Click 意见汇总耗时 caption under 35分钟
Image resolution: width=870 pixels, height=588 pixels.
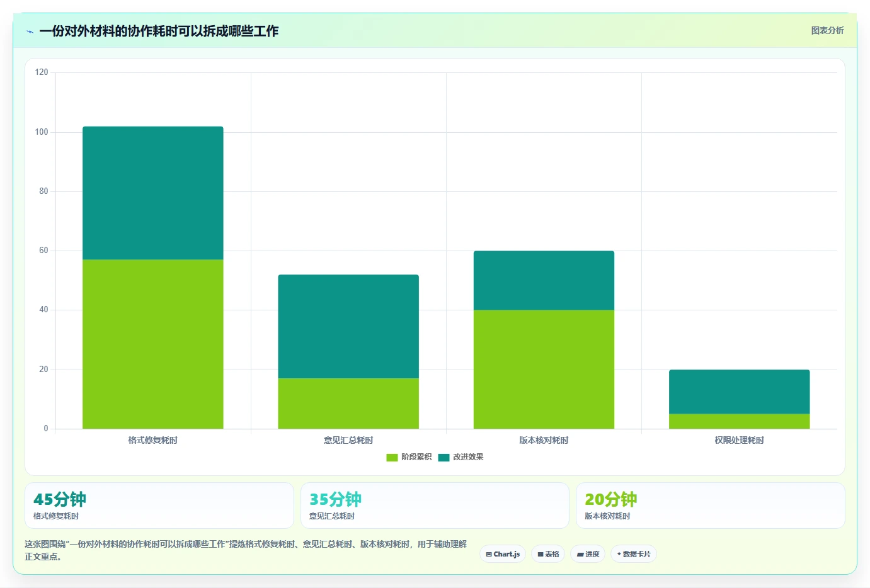click(x=332, y=516)
